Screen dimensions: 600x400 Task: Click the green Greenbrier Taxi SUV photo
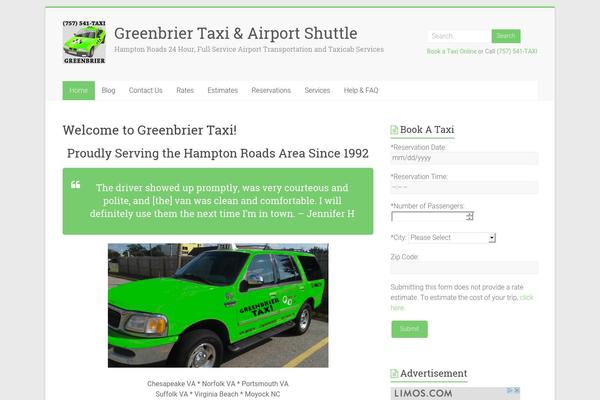pos(218,305)
